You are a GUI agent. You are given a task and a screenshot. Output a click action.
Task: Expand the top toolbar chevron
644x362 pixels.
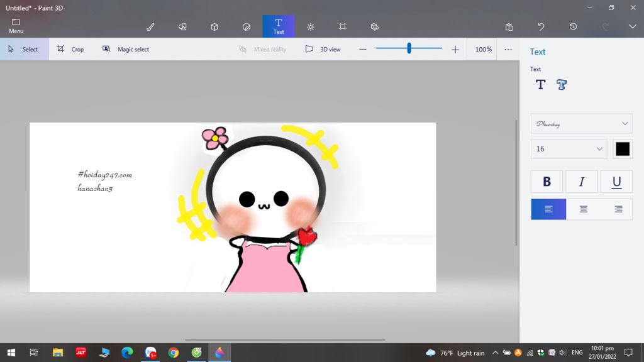coord(633,26)
